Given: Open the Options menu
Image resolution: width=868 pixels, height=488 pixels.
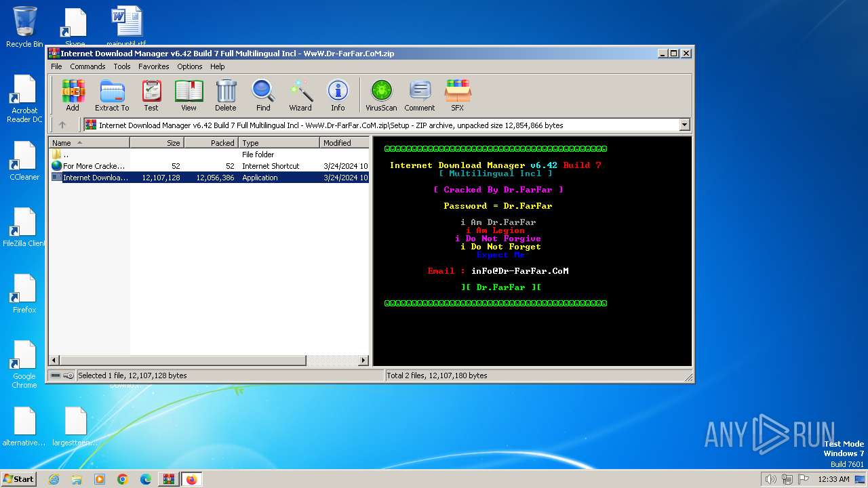Looking at the screenshot, I should point(190,66).
